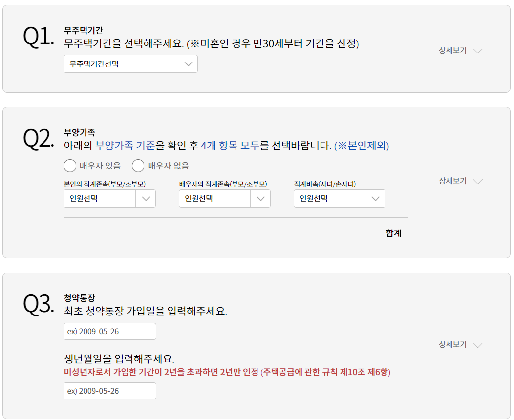Click arrow icon of 직계비속 dropdown
Image resolution: width=514 pixels, height=420 pixels.
[x=375, y=199]
